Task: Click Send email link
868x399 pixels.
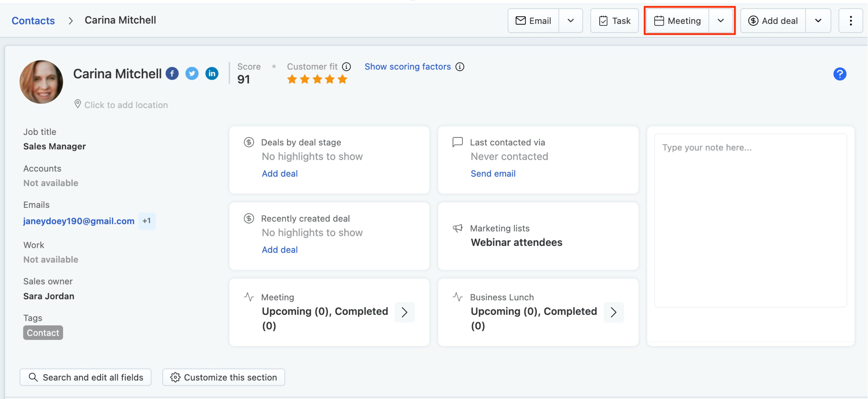Action: pos(493,173)
